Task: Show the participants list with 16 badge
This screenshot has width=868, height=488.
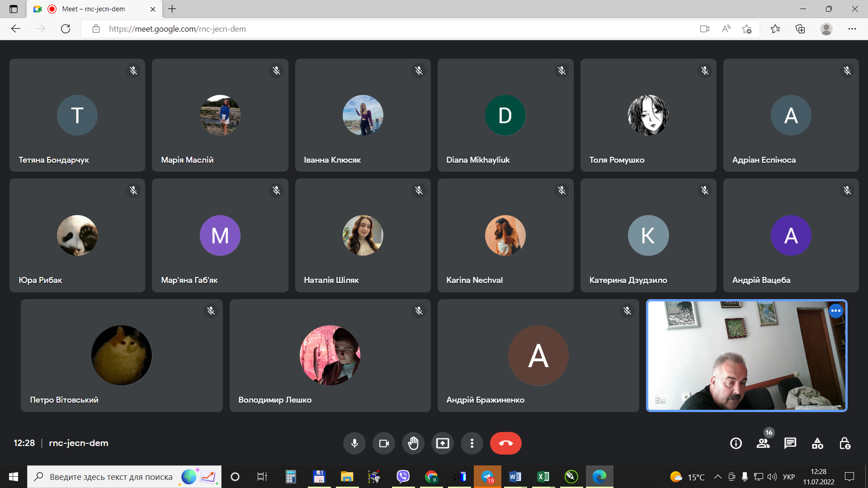Action: click(763, 443)
